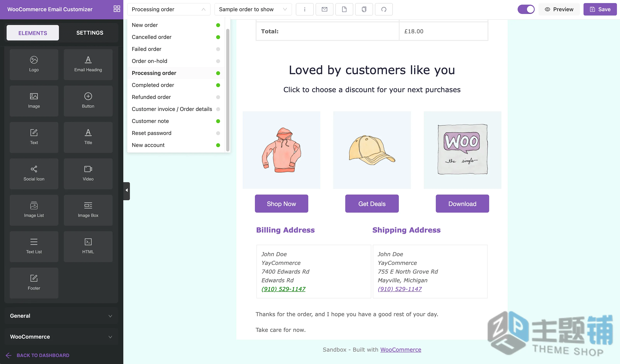The height and width of the screenshot is (364, 620).
Task: Select New order from the dropdown list
Action: (x=176, y=25)
